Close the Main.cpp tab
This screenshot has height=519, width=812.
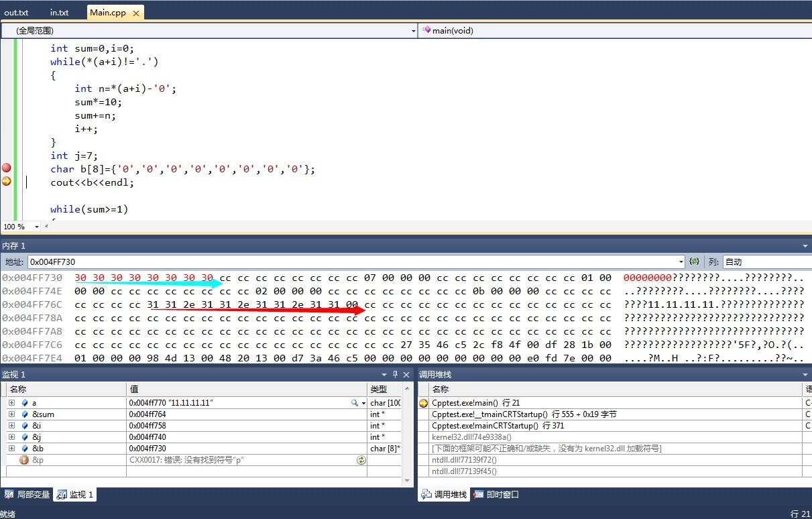pos(137,12)
